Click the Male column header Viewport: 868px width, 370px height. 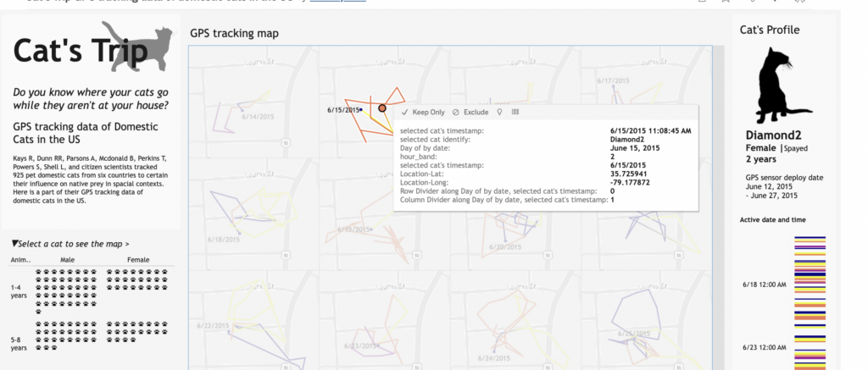point(68,259)
